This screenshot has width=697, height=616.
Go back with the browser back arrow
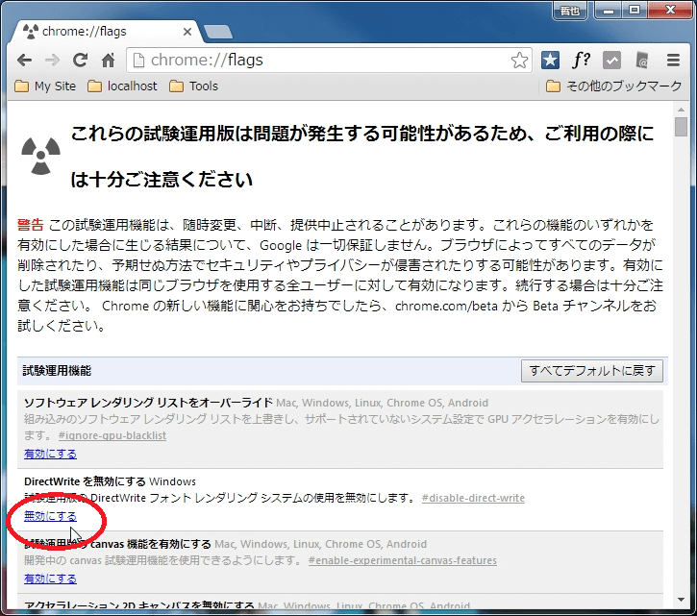pyautogui.click(x=24, y=60)
